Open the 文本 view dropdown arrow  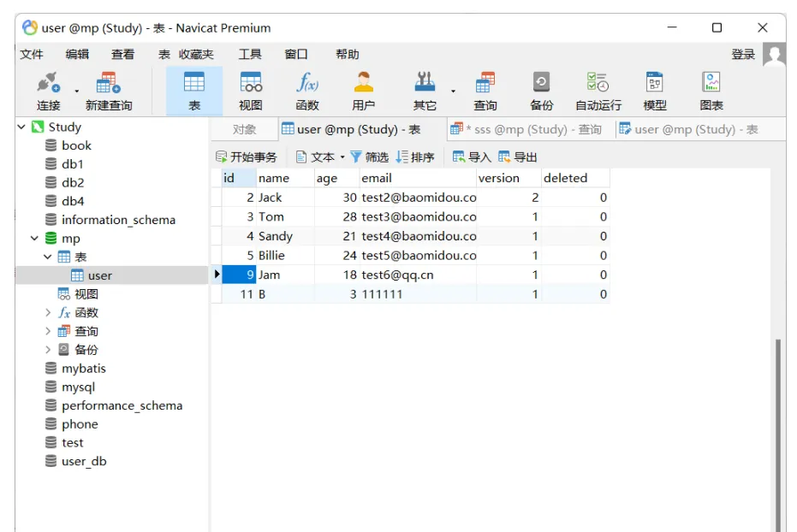coord(342,157)
